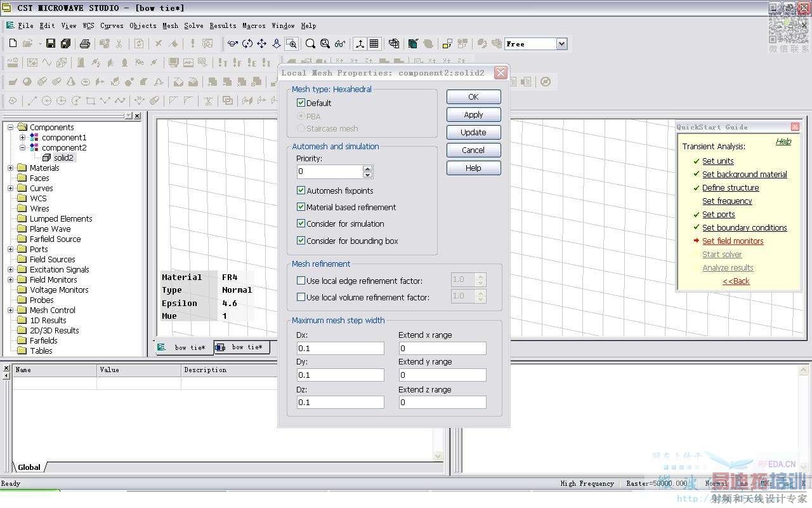This screenshot has height=508, width=812.
Task: Toggle the wireframe cube icon
Action: coord(394,44)
